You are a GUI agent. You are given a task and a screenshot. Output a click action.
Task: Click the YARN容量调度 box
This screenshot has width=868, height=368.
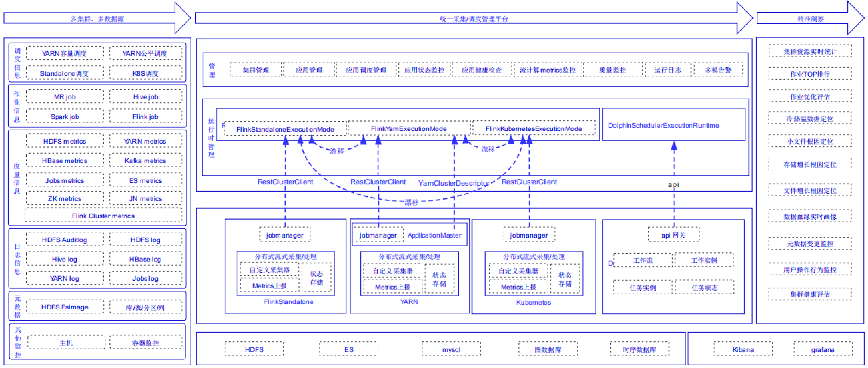pos(65,53)
